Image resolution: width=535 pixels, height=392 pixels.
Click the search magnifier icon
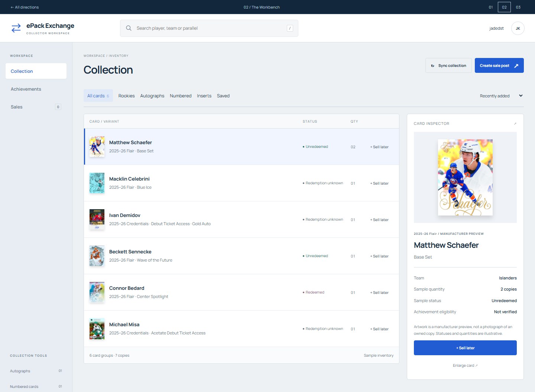[x=129, y=28]
